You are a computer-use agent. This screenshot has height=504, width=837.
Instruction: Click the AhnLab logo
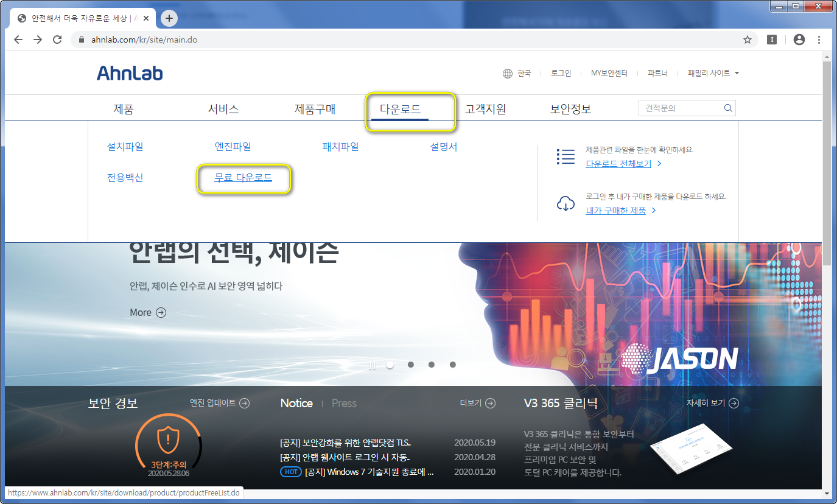(x=130, y=73)
